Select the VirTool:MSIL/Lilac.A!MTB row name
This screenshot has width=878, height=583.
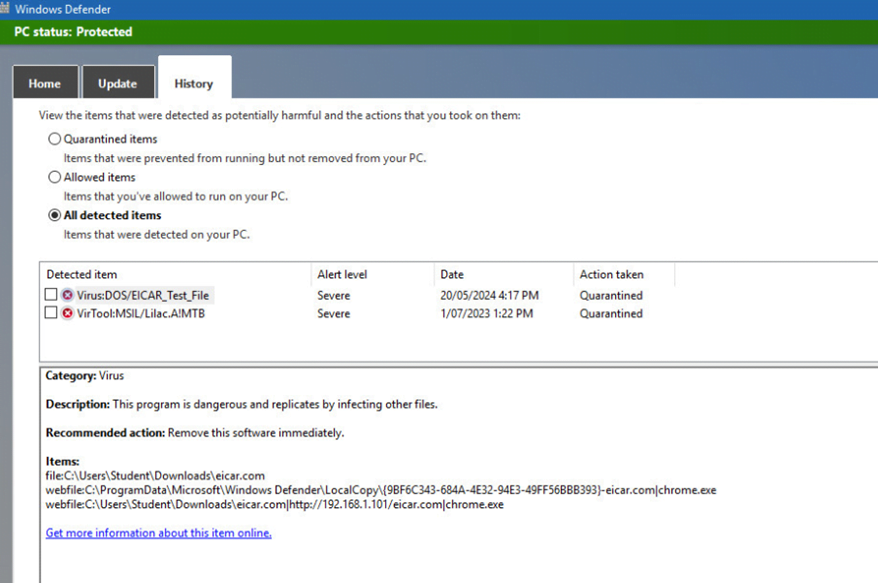[141, 314]
